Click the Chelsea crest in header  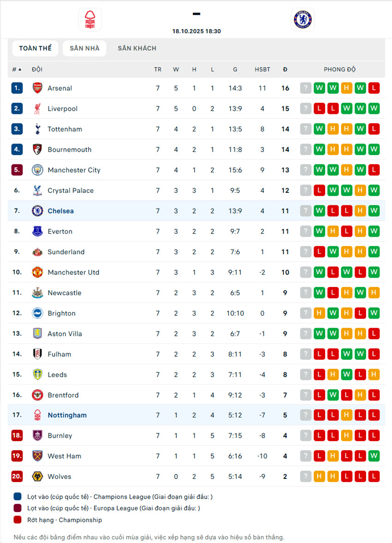pyautogui.click(x=303, y=20)
